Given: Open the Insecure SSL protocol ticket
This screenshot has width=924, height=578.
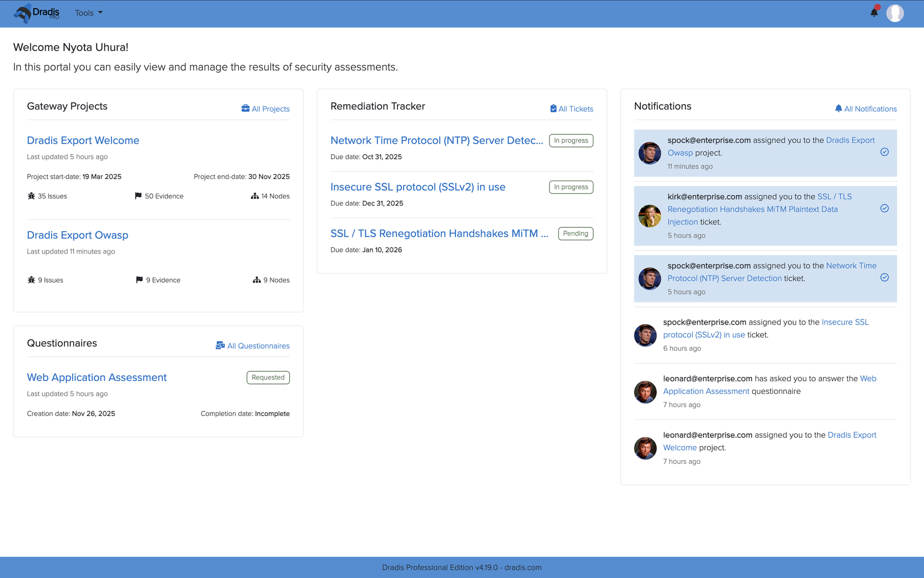Looking at the screenshot, I should (417, 187).
